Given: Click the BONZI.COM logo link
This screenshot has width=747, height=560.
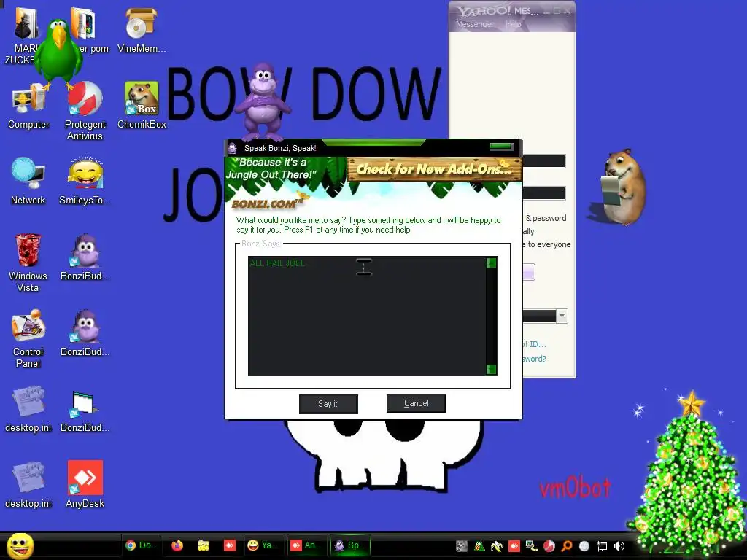Looking at the screenshot, I should 267,203.
